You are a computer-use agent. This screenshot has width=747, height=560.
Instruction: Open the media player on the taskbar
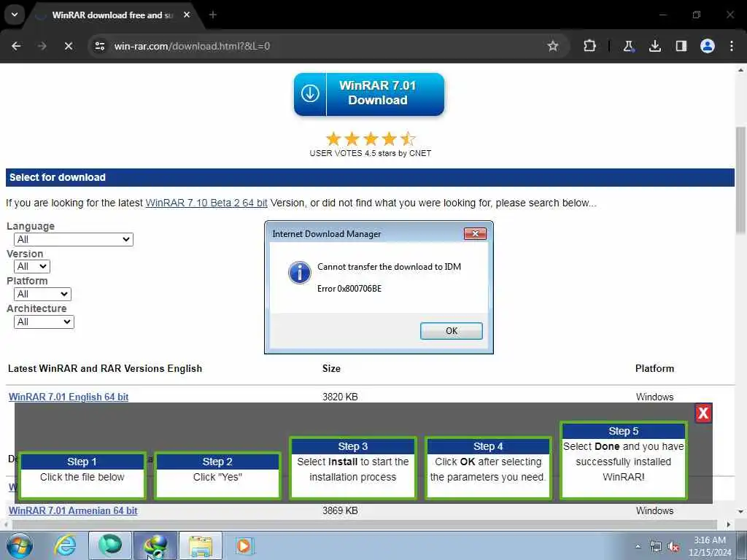point(244,545)
